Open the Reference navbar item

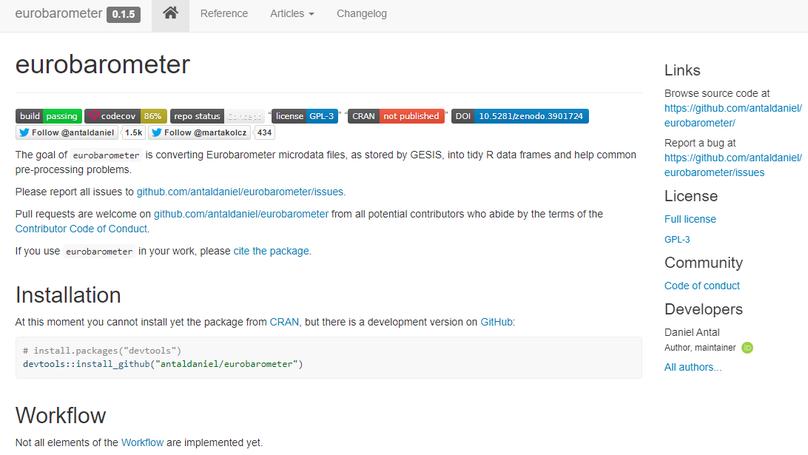[x=224, y=14]
